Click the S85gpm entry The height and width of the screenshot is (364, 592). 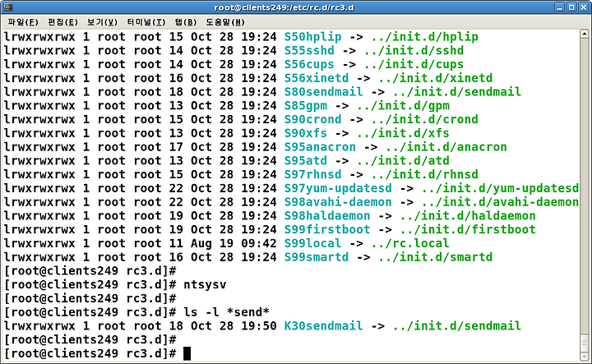point(305,106)
